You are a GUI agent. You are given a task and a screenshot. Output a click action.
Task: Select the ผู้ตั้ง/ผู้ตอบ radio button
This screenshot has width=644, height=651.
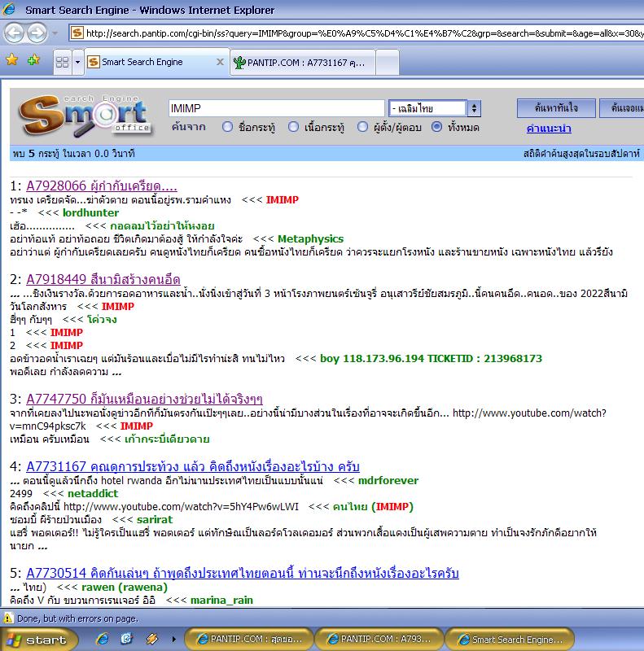tap(363, 127)
